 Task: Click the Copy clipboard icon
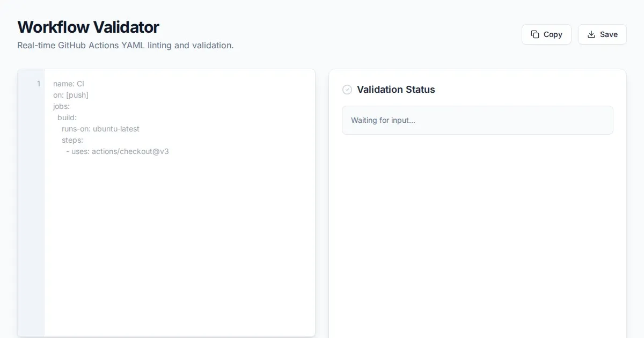[535, 34]
